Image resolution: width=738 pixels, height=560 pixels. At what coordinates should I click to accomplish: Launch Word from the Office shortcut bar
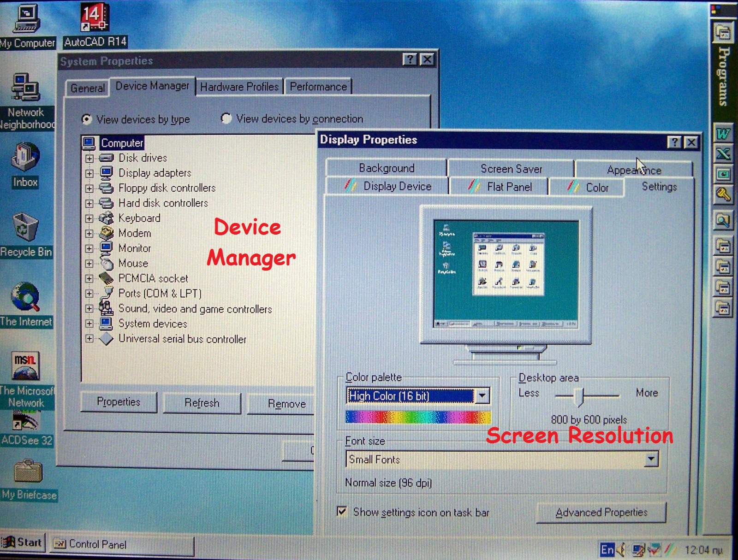723,133
